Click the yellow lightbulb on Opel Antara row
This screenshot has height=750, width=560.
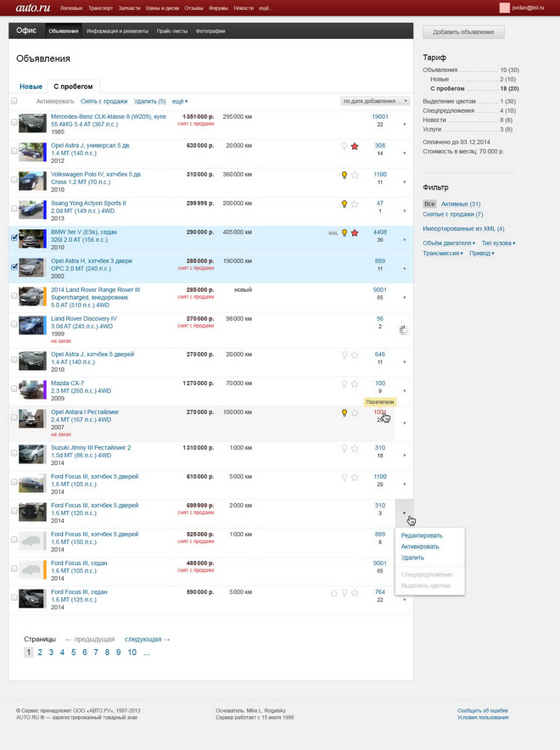[344, 413]
